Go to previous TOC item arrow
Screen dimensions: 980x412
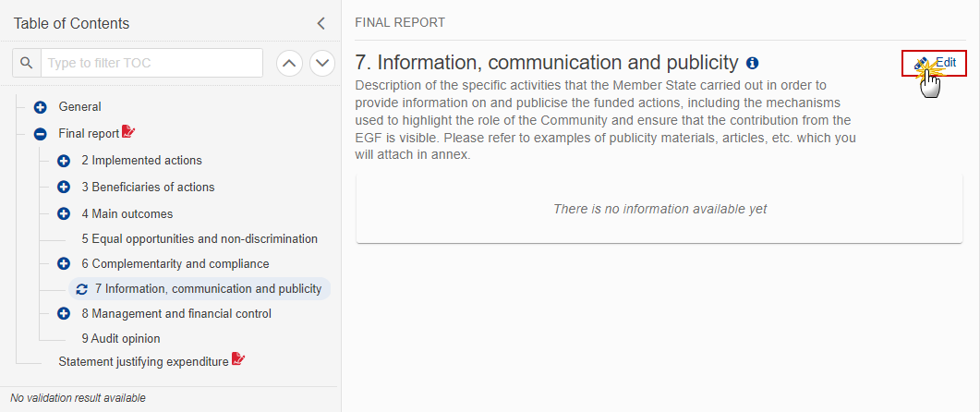coord(289,63)
